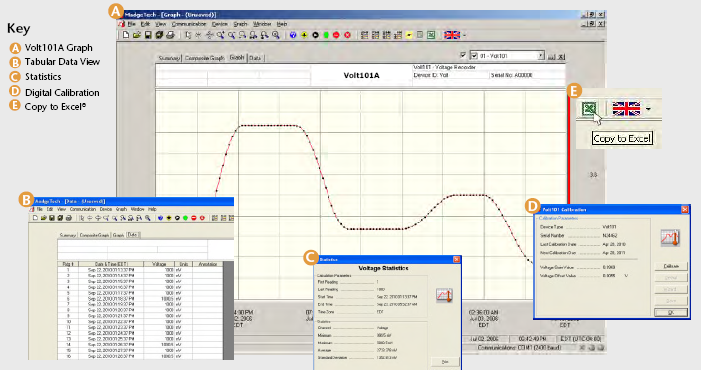Click Date & Time column header in Data table

click(111, 264)
